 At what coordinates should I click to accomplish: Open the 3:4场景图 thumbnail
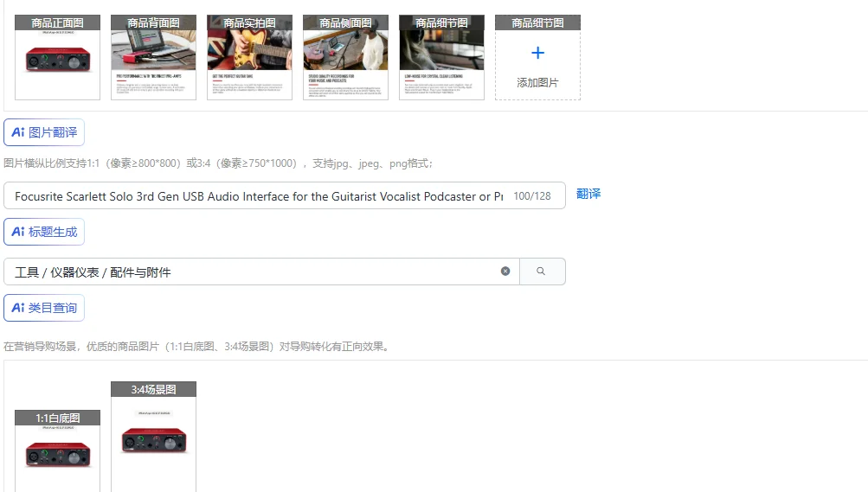pos(153,437)
